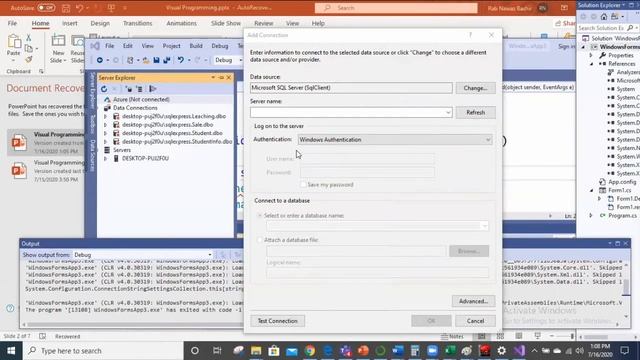Click the Windows Start button
The image size is (640, 360).
[x=11, y=351]
